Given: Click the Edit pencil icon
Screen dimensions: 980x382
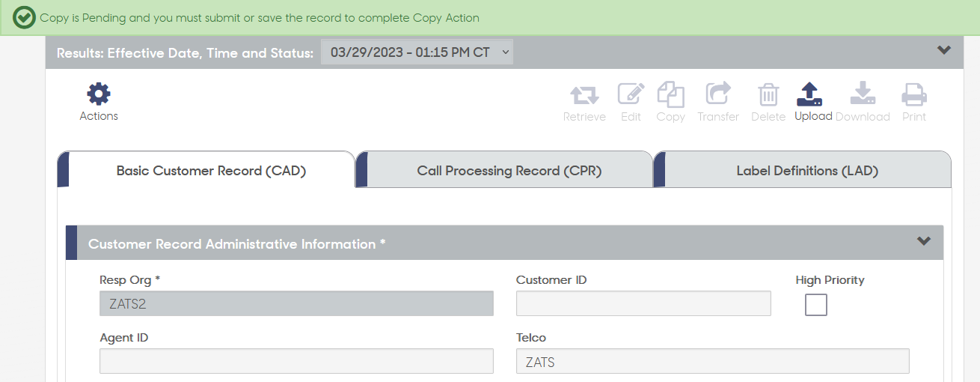Looking at the screenshot, I should [631, 95].
